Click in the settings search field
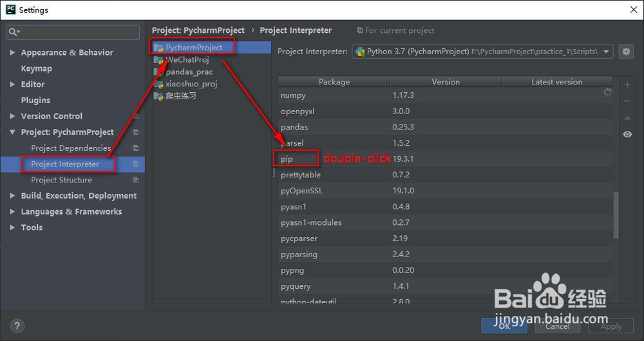Image resolution: width=644 pixels, height=341 pixels. pyautogui.click(x=73, y=32)
